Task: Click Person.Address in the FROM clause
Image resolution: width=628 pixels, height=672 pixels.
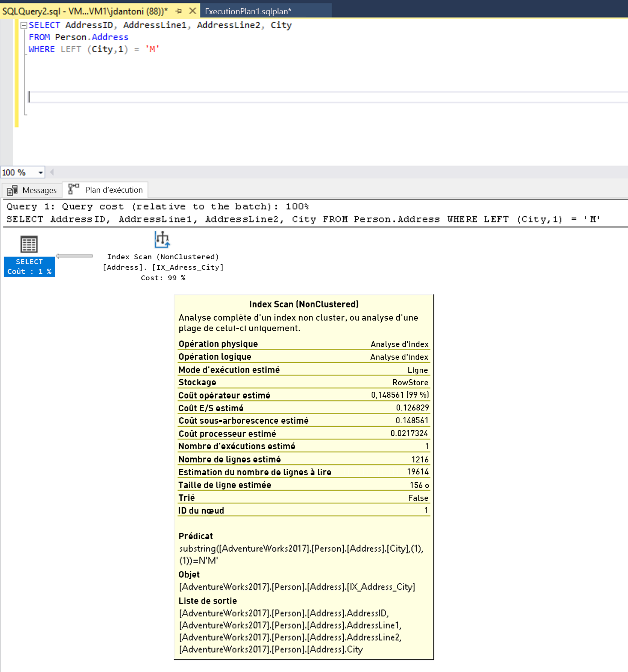Action: tap(92, 37)
